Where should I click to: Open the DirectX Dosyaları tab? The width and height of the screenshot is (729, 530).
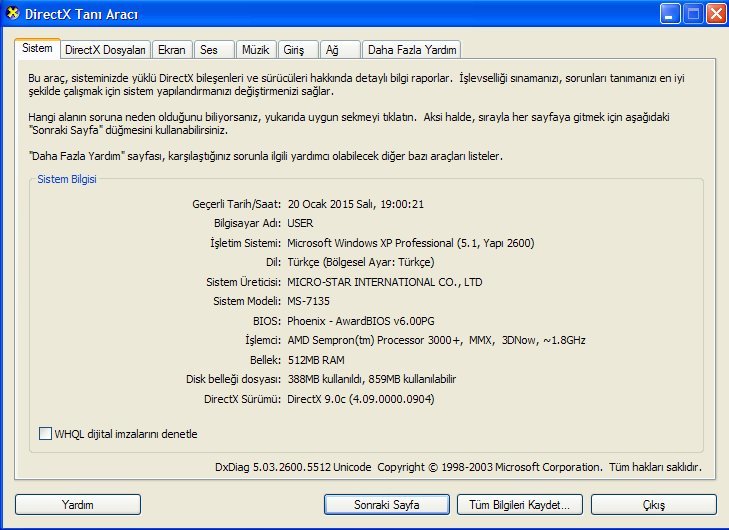105,50
